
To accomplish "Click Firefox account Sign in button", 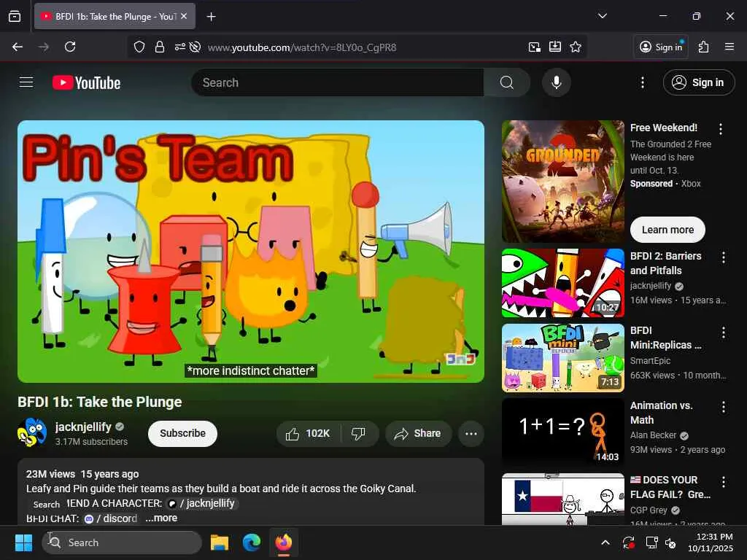I will click(x=661, y=47).
